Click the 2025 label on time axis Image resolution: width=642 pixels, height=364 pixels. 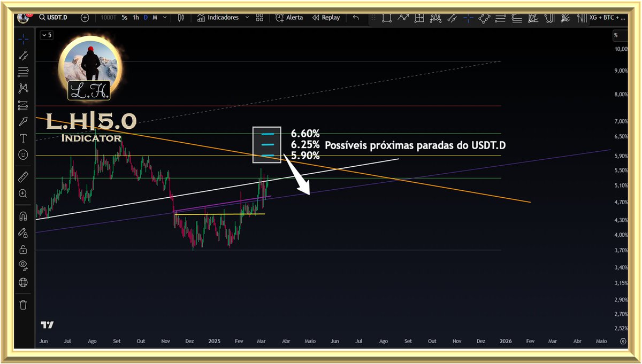(215, 341)
